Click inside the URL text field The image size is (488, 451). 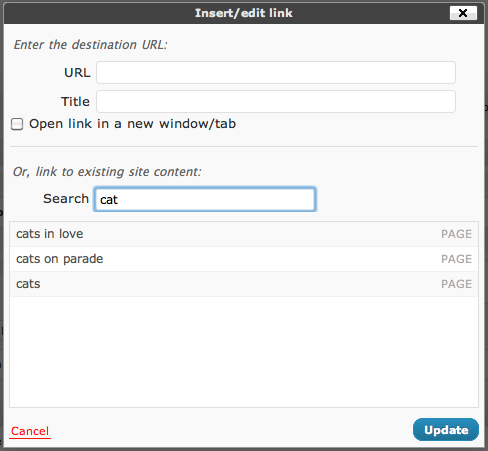[276, 72]
